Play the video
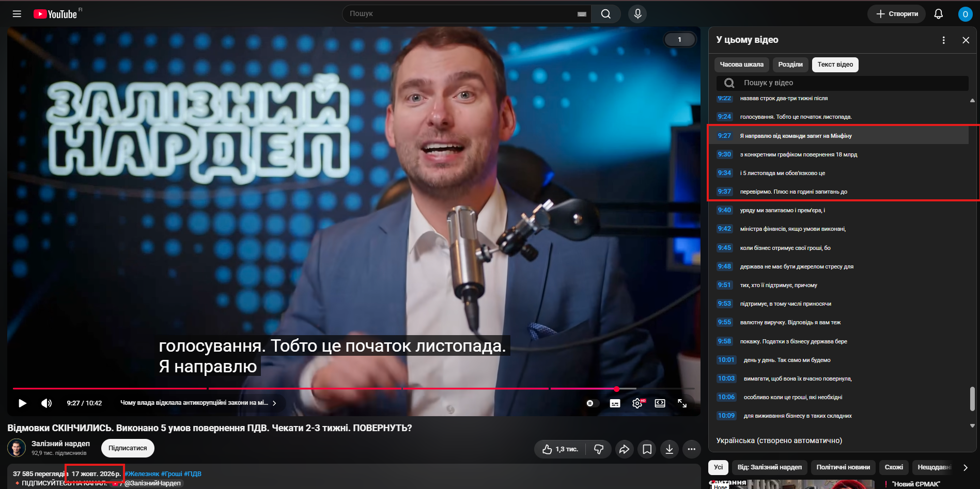This screenshot has width=980, height=489. (22, 403)
